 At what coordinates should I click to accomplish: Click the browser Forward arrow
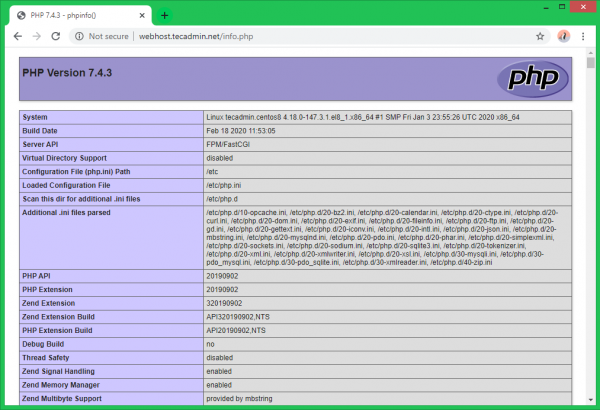pyautogui.click(x=37, y=36)
